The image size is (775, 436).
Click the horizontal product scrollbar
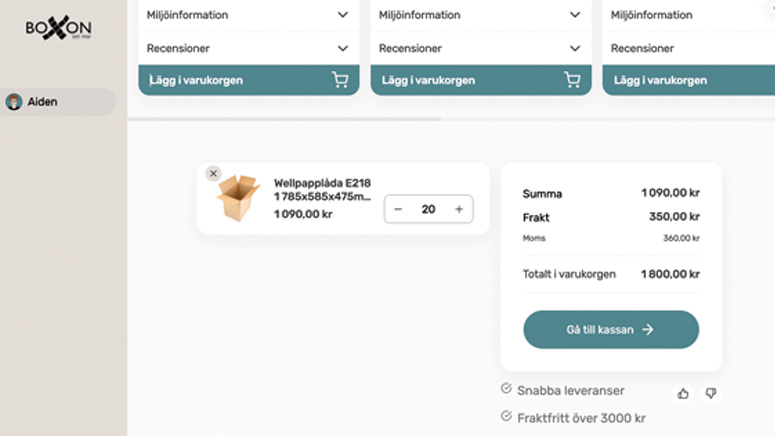(x=285, y=119)
